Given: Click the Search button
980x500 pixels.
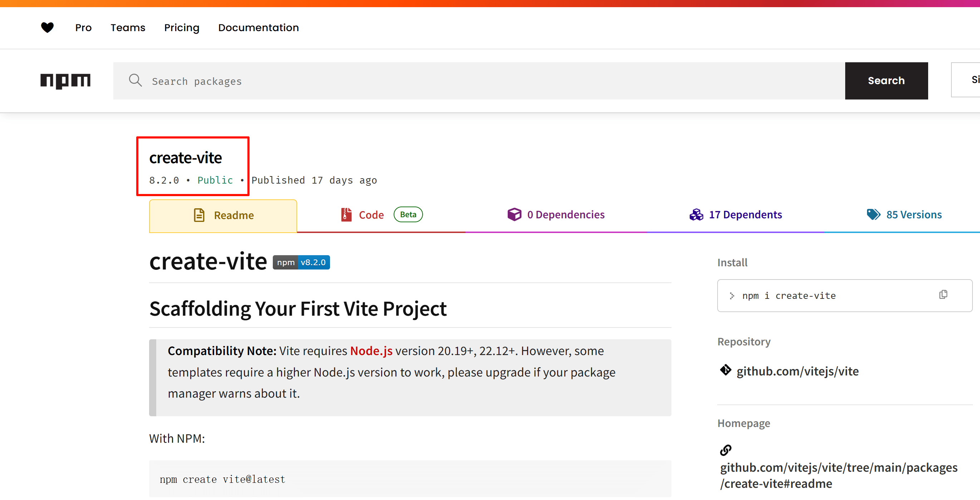Looking at the screenshot, I should [x=886, y=80].
